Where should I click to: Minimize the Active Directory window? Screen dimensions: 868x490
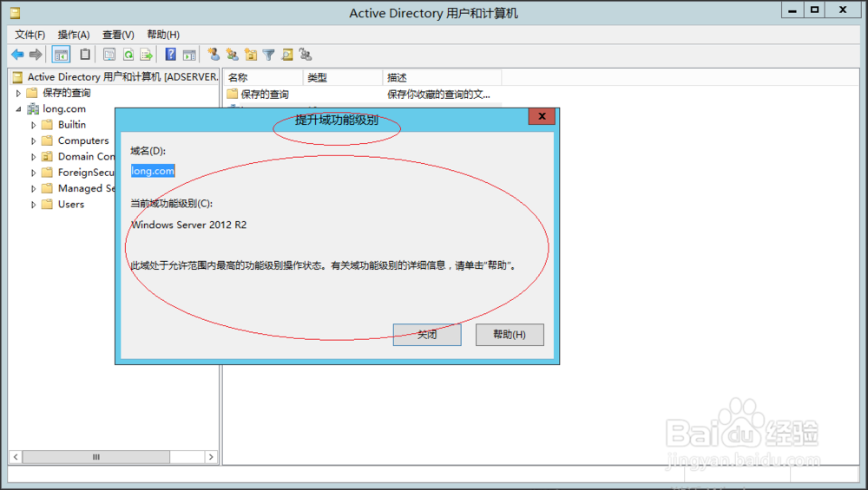click(x=792, y=10)
